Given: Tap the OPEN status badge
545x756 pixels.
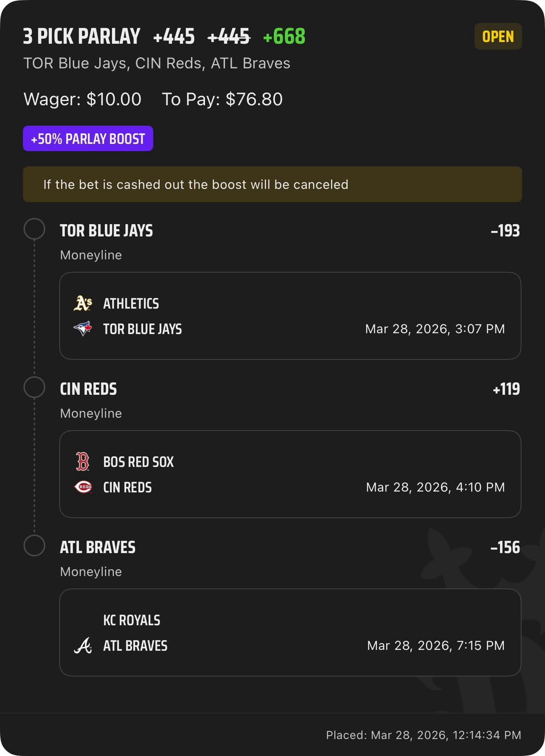Looking at the screenshot, I should [498, 37].
